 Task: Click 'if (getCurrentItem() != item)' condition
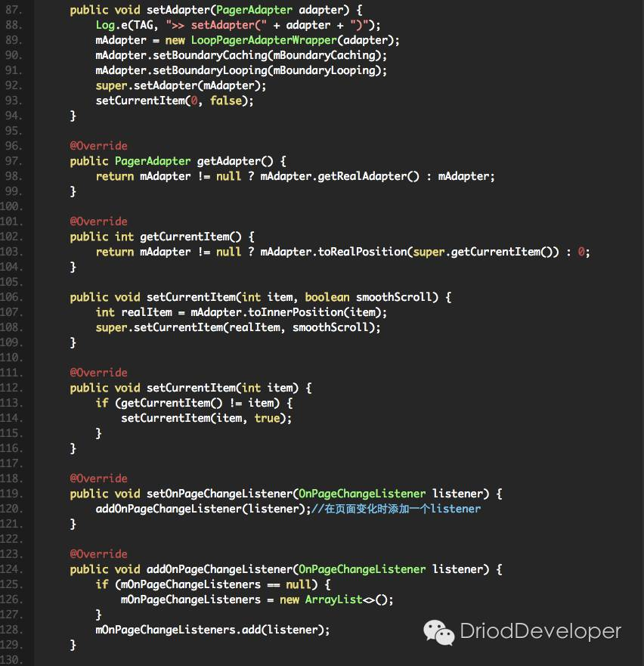[187, 403]
